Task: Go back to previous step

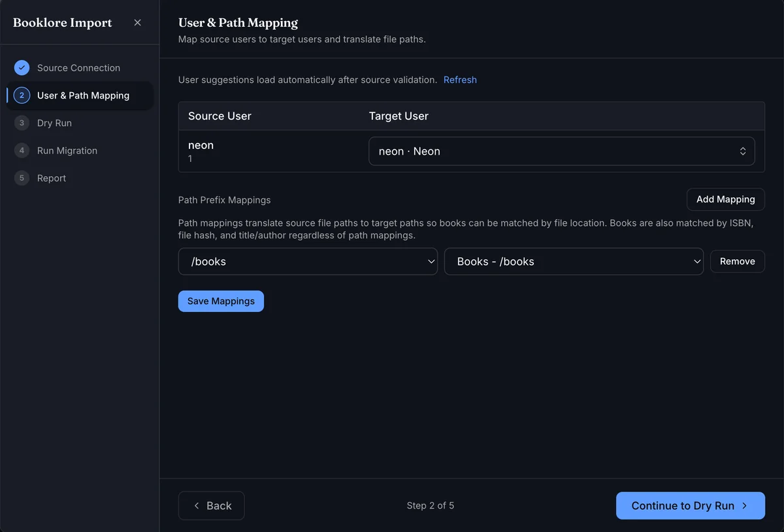Action: point(211,505)
